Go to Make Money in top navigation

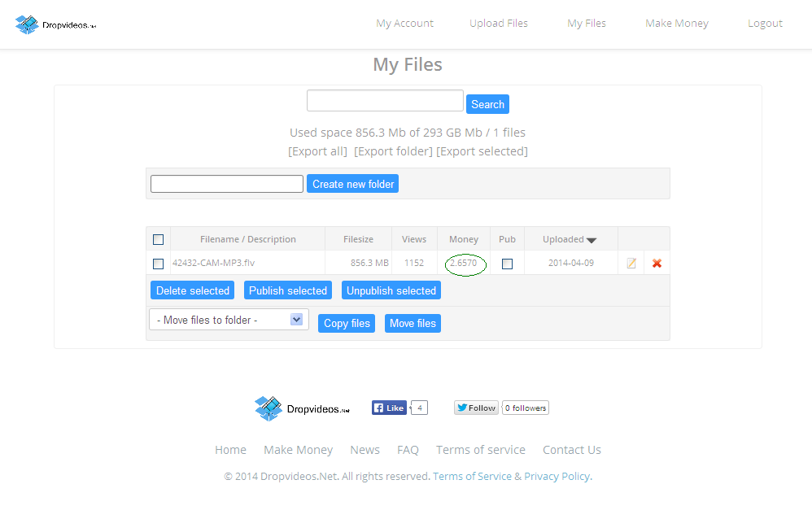(676, 24)
